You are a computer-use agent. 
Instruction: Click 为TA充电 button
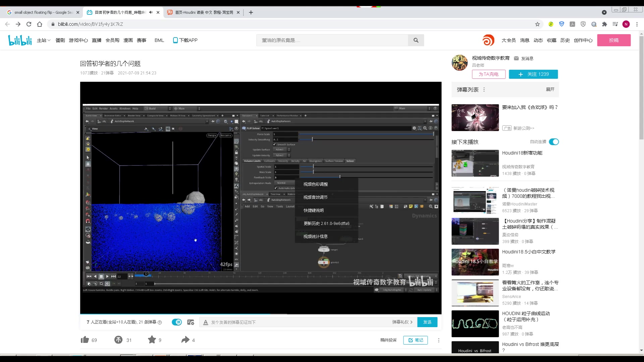pos(489,74)
